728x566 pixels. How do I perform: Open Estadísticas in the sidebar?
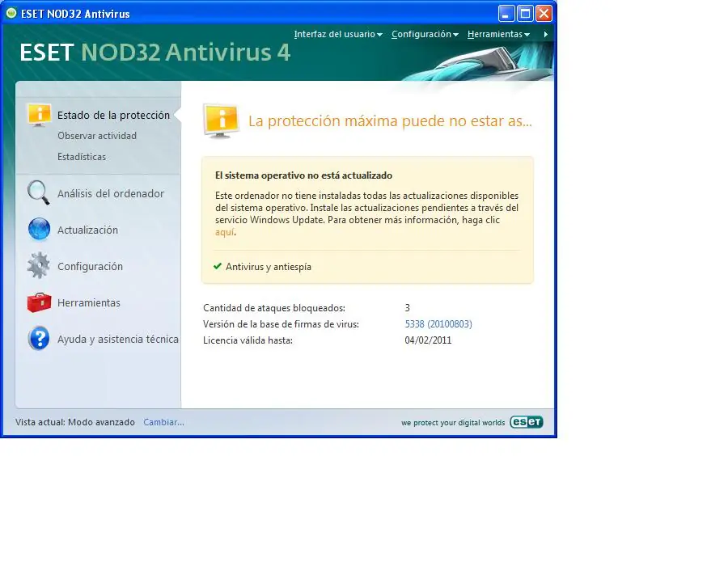point(82,157)
